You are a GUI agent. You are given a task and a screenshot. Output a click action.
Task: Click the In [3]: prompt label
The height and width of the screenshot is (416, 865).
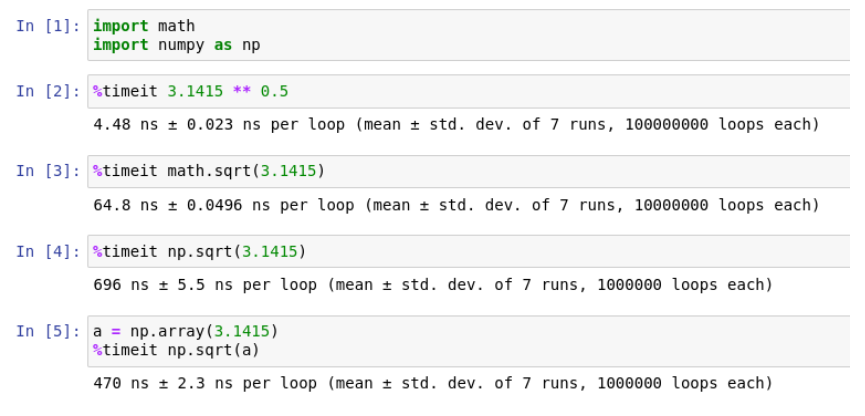(48, 172)
